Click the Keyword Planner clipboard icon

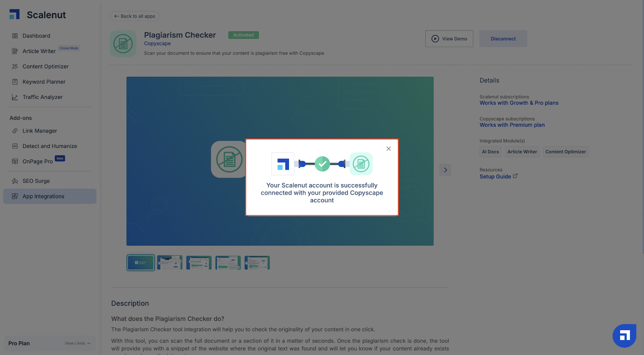[15, 82]
